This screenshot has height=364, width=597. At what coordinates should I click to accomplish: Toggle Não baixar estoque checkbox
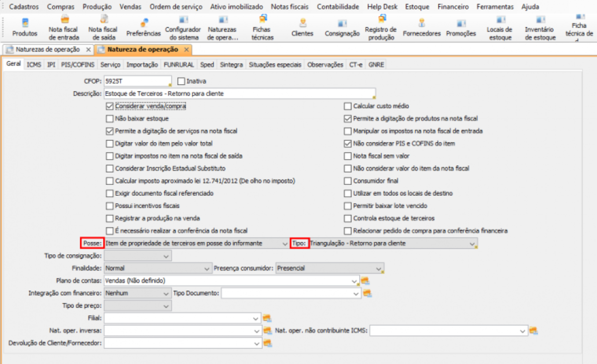(110, 119)
